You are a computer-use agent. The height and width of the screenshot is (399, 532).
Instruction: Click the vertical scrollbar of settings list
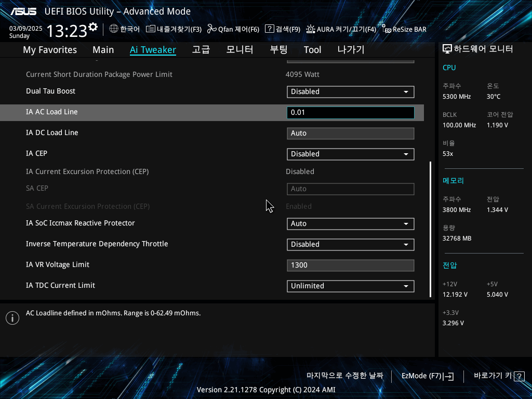click(x=431, y=229)
